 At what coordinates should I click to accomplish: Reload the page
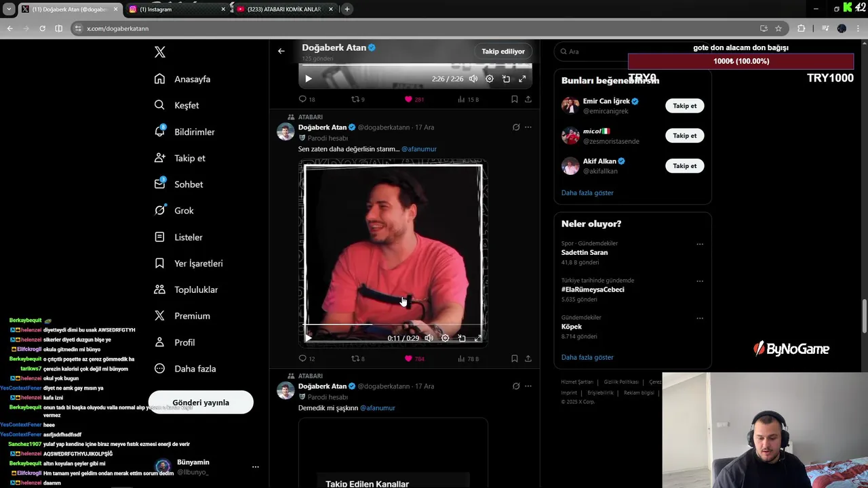pyautogui.click(x=42, y=28)
